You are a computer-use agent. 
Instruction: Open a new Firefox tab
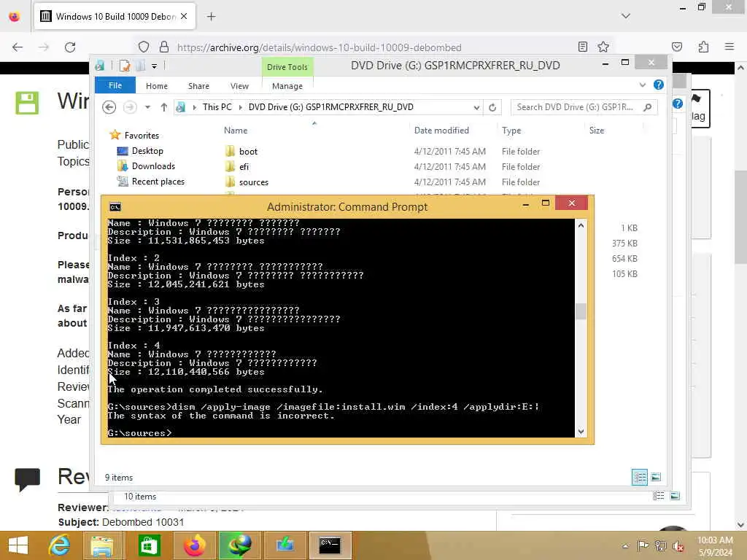[x=211, y=17]
